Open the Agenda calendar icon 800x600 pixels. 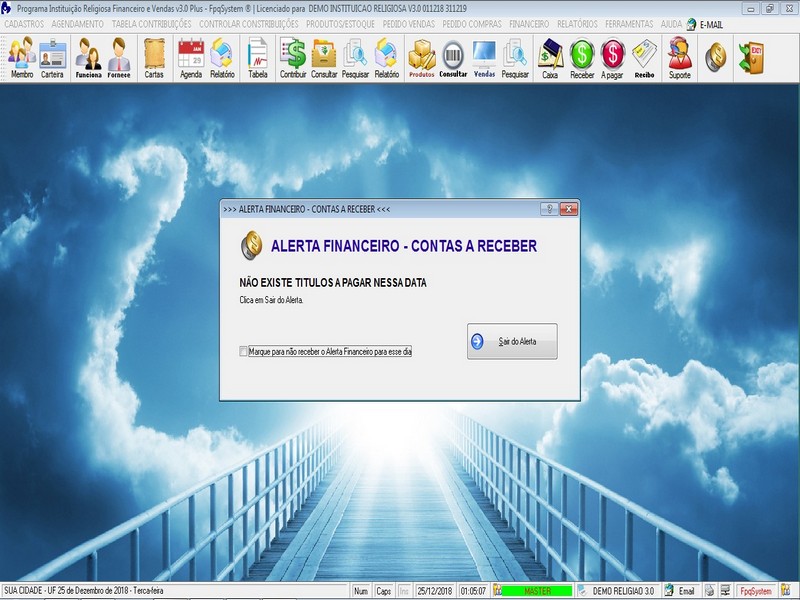[x=191, y=58]
